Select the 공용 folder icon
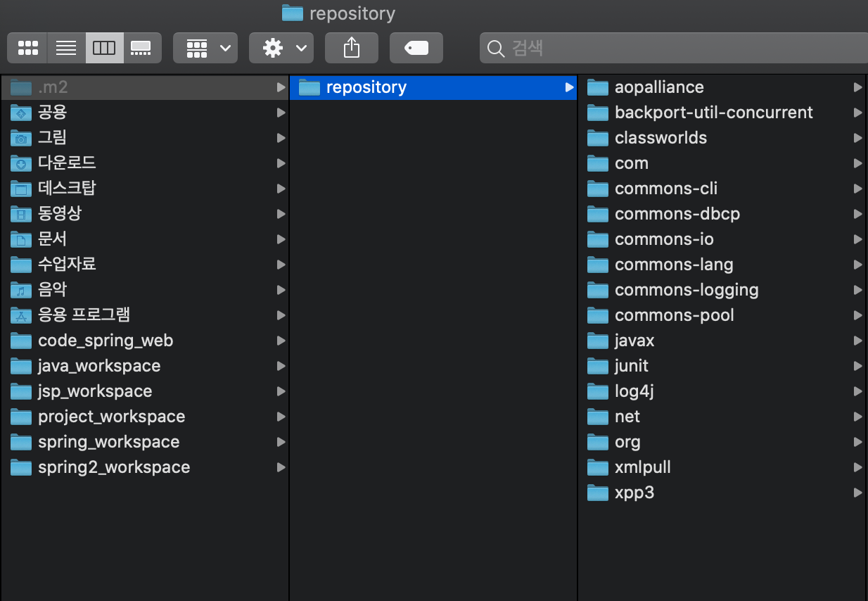868x601 pixels. tap(21, 113)
